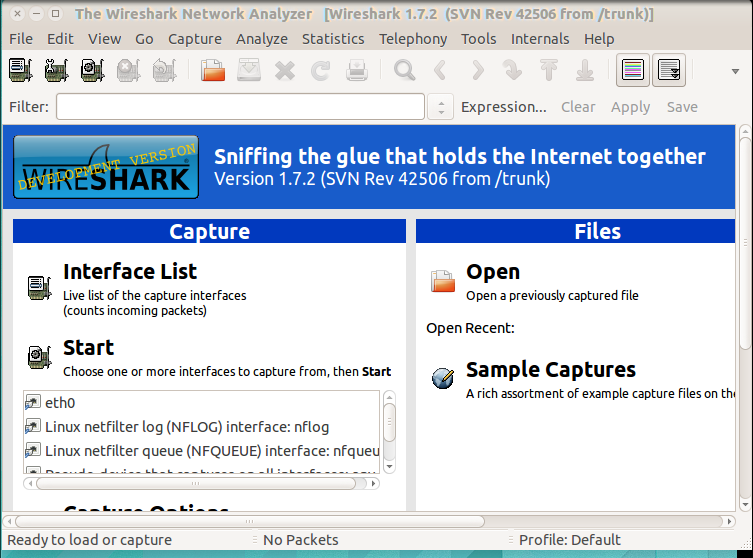Open the Statistics menu
Screen dimensions: 753x558
[x=333, y=39]
